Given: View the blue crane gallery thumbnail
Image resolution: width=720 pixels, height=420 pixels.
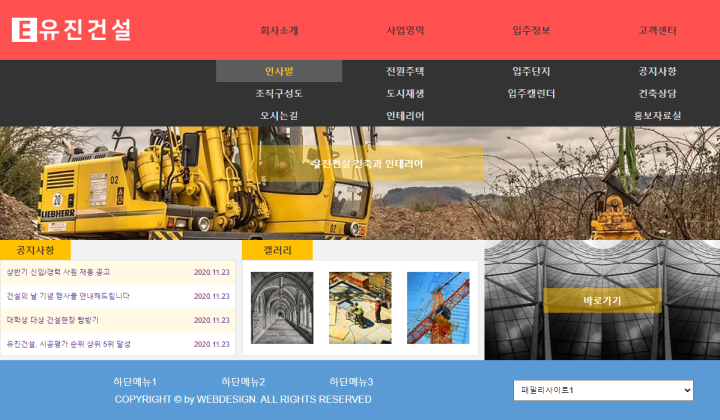Looking at the screenshot, I should [x=438, y=307].
